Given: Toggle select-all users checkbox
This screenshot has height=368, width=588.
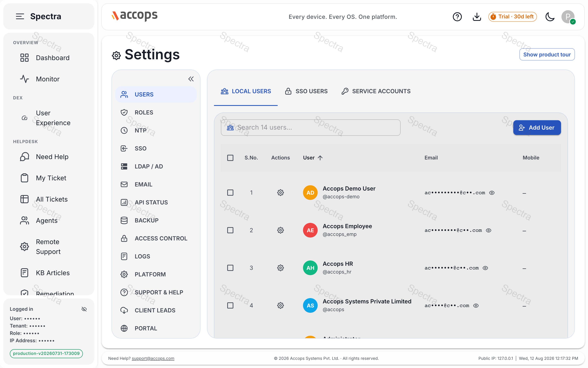Looking at the screenshot, I should pos(230,158).
